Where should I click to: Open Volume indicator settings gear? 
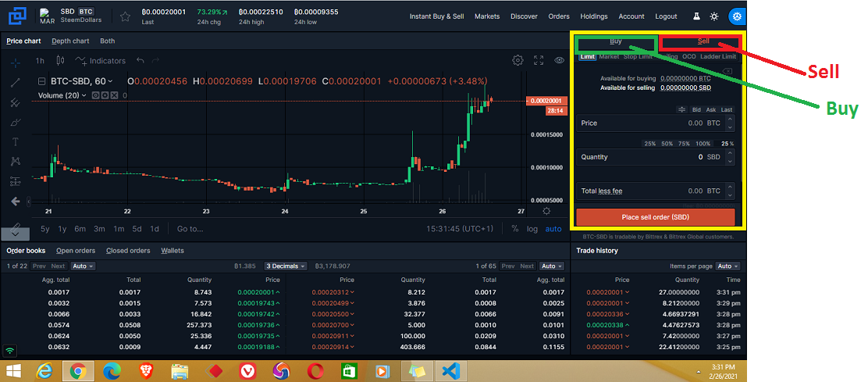[105, 95]
